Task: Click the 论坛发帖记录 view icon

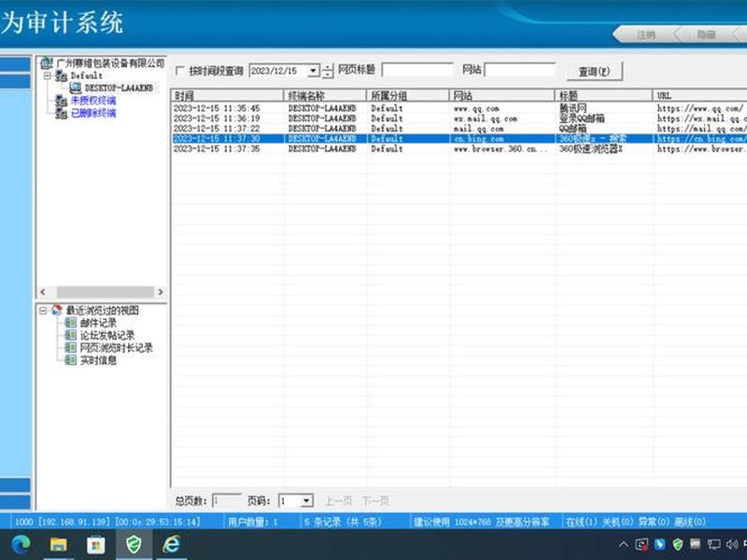Action: pyautogui.click(x=71, y=335)
